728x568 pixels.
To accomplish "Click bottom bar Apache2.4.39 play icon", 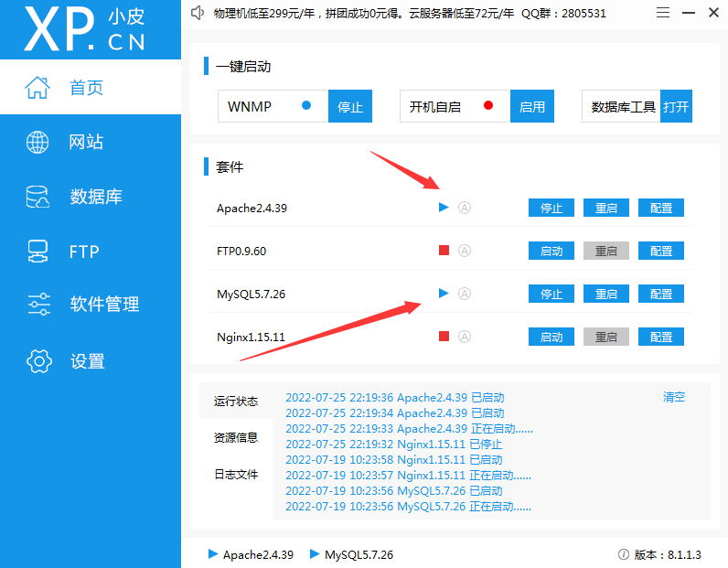I will tap(213, 553).
